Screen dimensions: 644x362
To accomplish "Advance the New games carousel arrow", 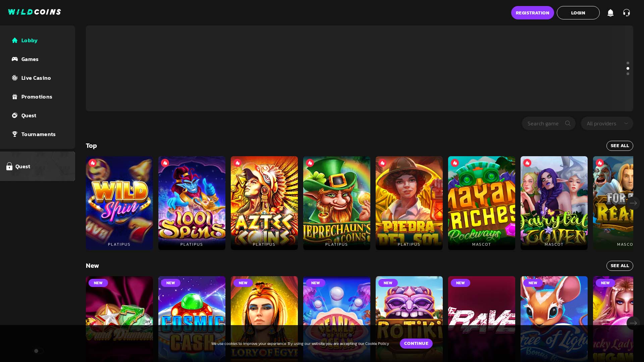I will tap(633, 323).
